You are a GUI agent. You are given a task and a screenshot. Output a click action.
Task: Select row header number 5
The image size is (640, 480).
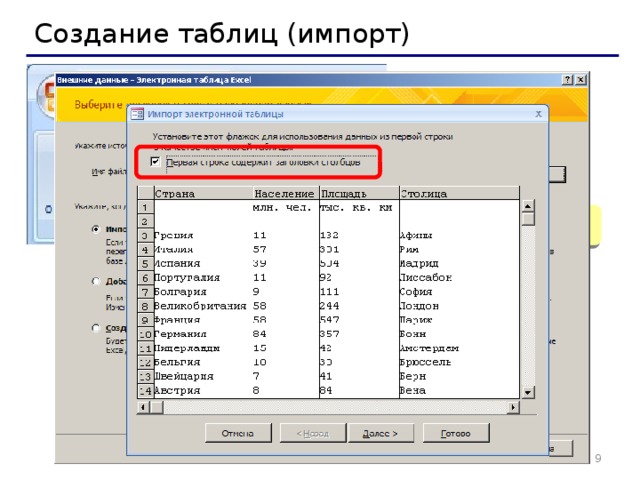(145, 264)
